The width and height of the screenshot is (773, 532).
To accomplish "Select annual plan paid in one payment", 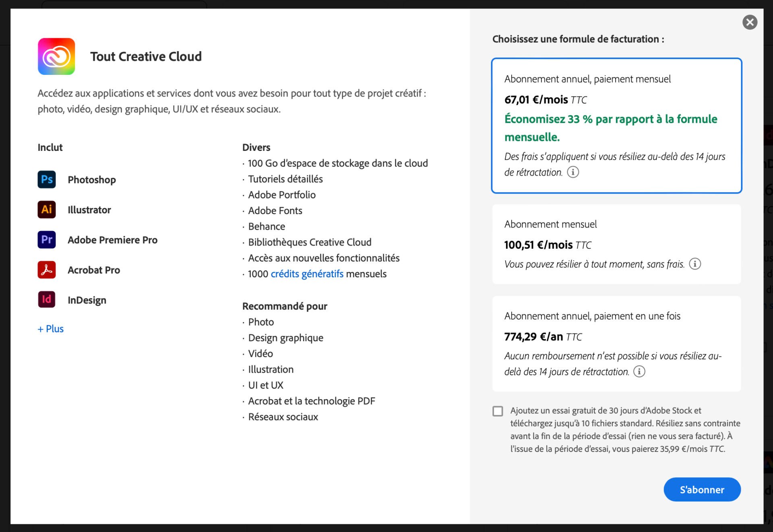I will coord(616,344).
